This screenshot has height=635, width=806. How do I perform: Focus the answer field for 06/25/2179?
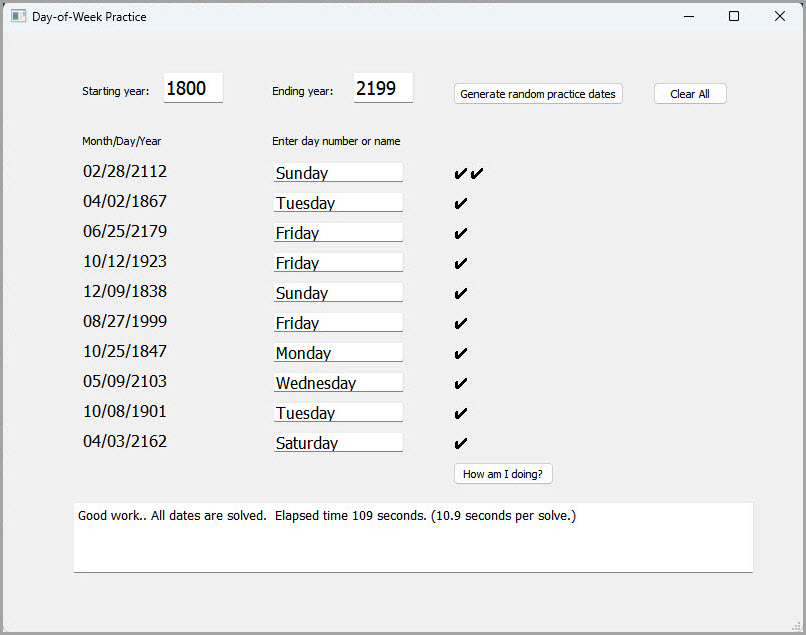pos(338,232)
